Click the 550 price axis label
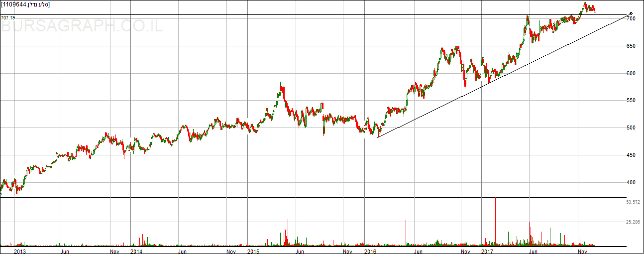Image resolution: width=644 pixels, height=254 pixels. click(631, 101)
